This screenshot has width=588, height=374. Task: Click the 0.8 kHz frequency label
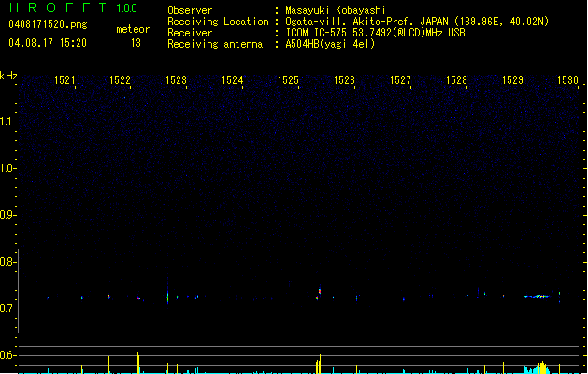(7, 262)
